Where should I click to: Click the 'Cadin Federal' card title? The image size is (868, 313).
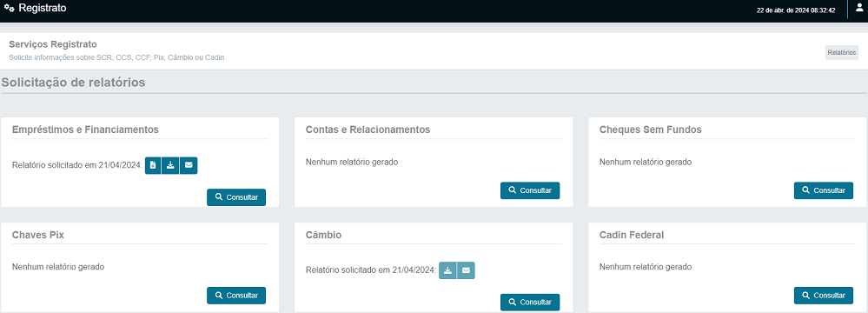point(632,235)
